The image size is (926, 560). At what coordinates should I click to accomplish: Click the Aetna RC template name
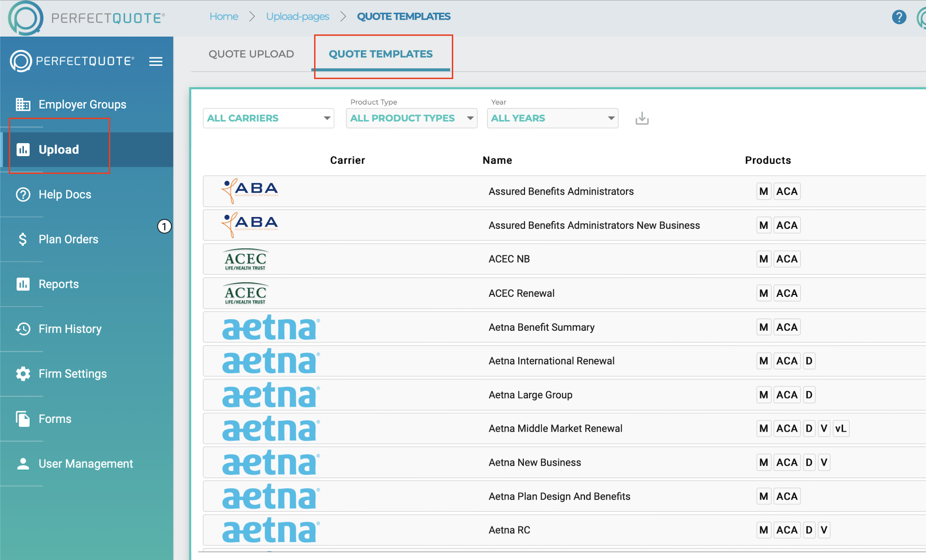point(510,530)
